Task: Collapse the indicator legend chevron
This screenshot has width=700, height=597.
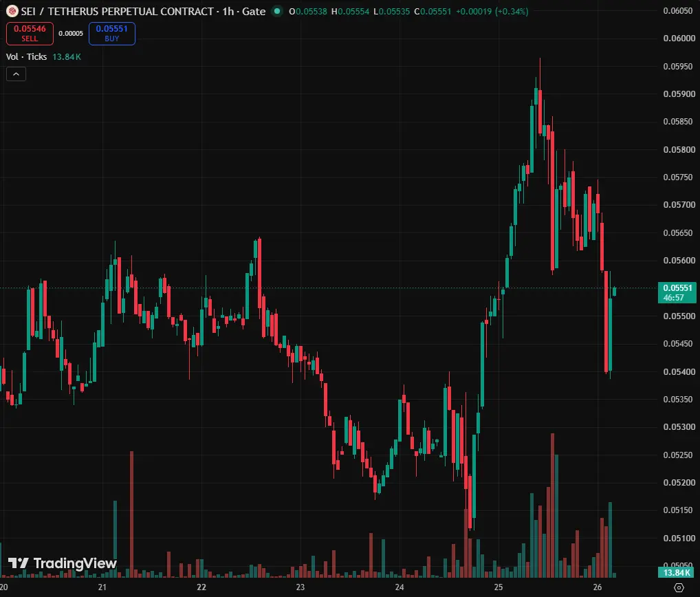Action: click(16, 74)
